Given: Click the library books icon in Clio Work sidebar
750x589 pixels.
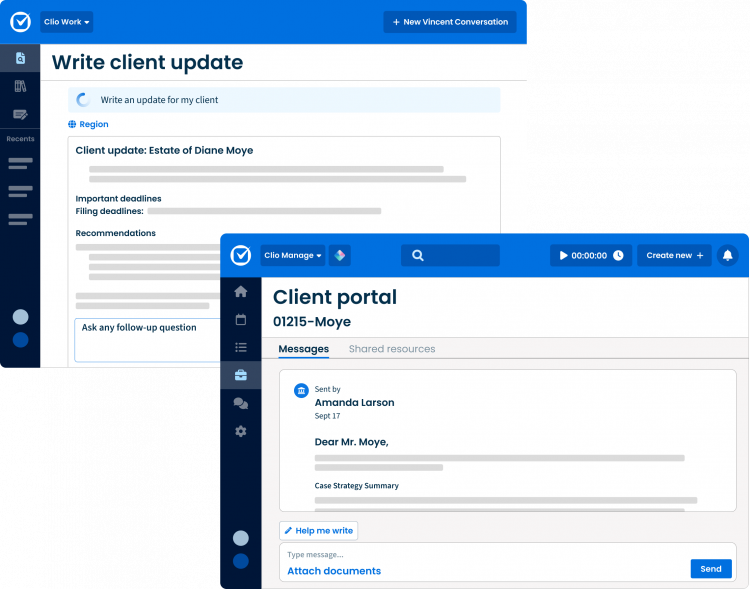Looking at the screenshot, I should pyautogui.click(x=20, y=87).
